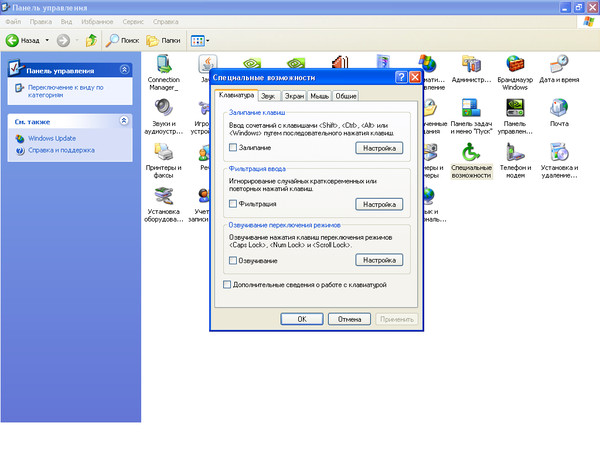The width and height of the screenshot is (600, 450).
Task: Open Почта icon
Action: click(559, 112)
